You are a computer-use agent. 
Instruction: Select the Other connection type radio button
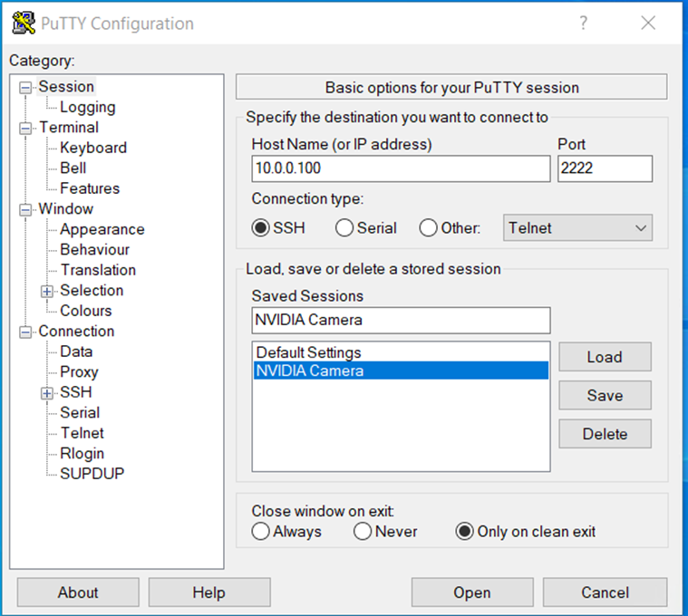pos(428,228)
